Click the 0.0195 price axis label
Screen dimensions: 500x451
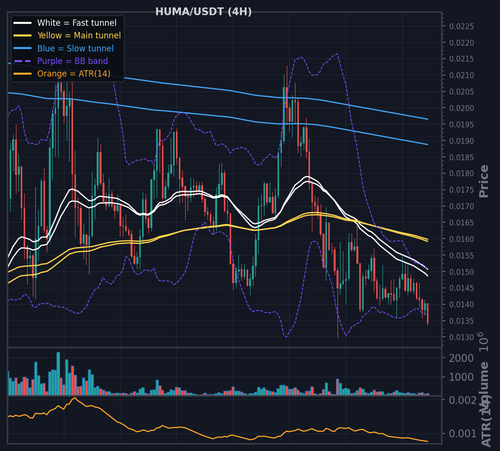462,124
